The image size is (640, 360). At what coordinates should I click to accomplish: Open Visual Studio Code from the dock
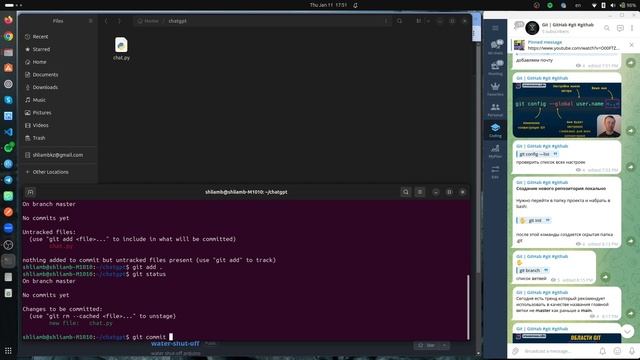(8, 132)
